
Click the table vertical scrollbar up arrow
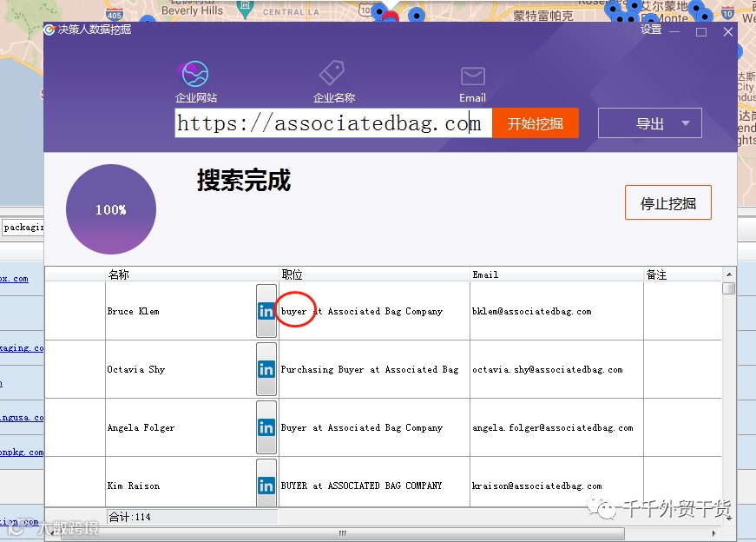point(729,274)
